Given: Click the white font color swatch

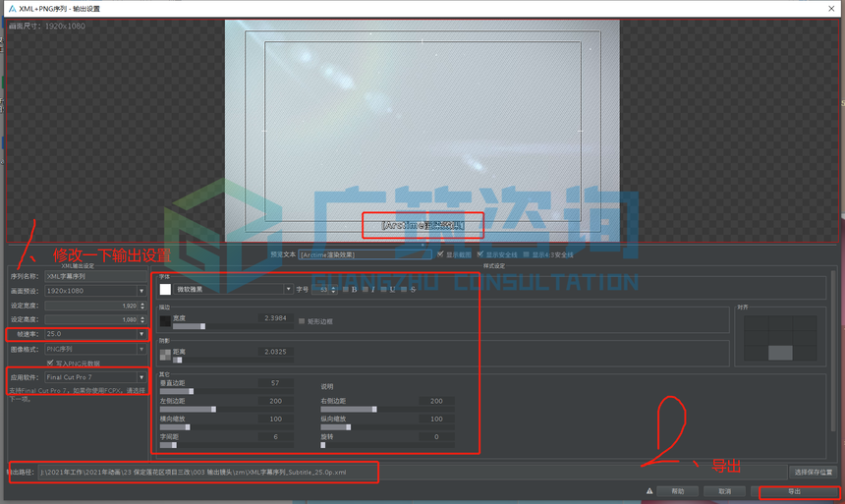Looking at the screenshot, I should point(165,290).
